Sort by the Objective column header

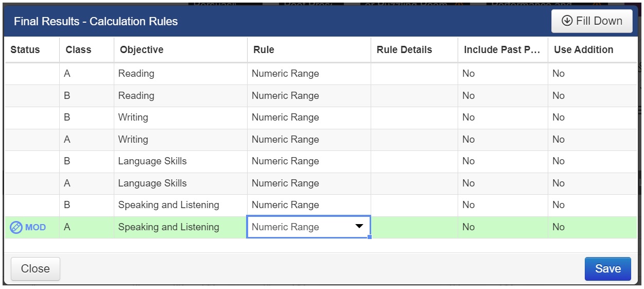(142, 50)
